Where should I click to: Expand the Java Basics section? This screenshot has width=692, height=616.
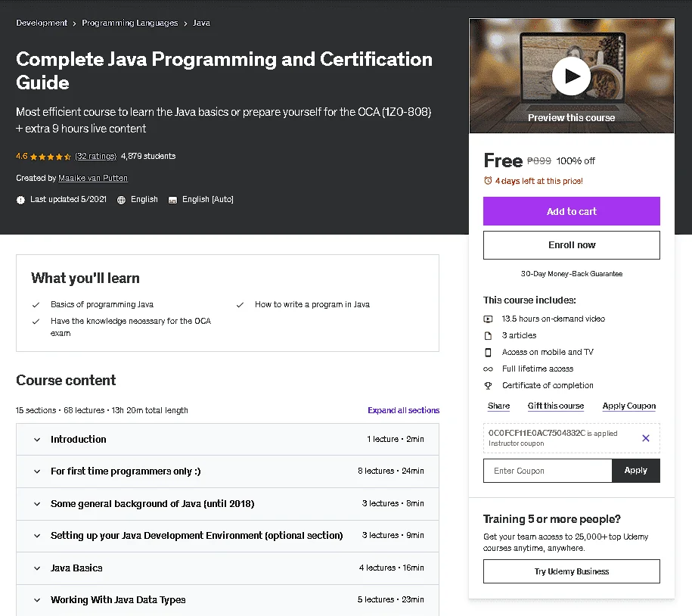228,568
